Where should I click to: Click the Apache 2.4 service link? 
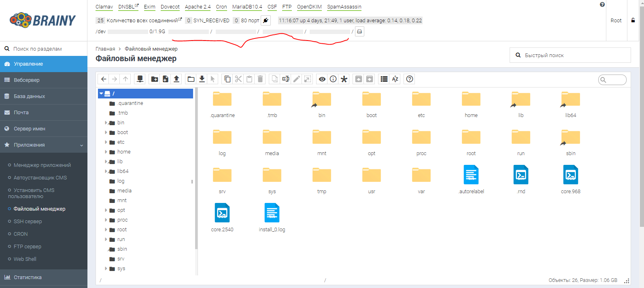pos(198,7)
